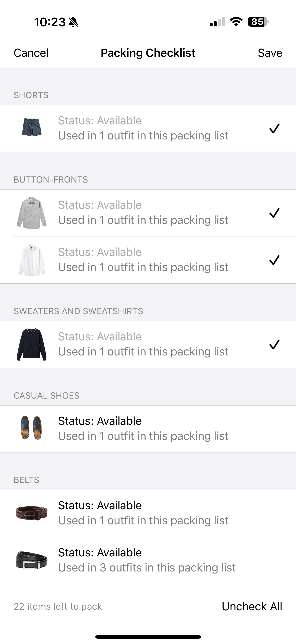
Task: Tap the navy V-neck sweater image
Action: 32,344
